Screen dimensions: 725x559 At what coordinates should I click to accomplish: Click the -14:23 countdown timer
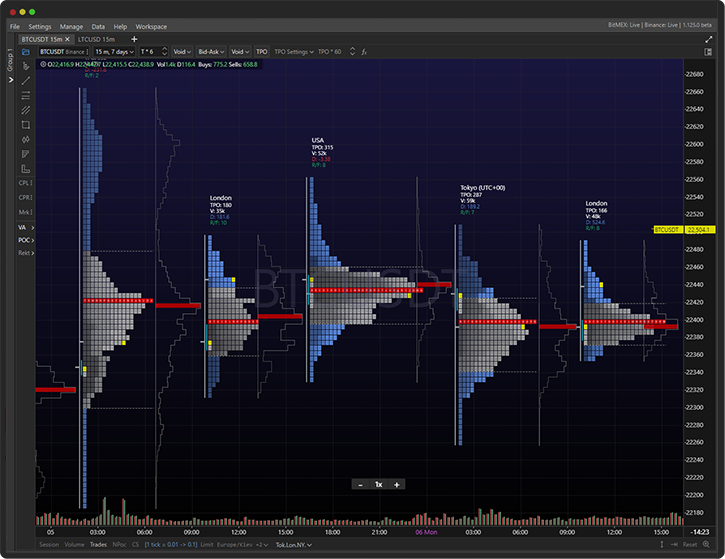coord(700,532)
